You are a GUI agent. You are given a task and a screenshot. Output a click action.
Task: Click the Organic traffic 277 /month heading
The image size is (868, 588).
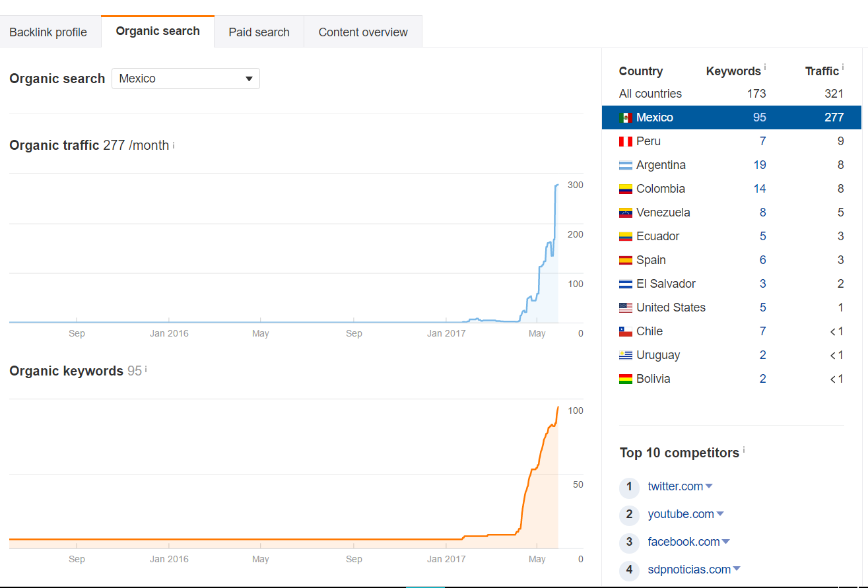click(x=89, y=146)
